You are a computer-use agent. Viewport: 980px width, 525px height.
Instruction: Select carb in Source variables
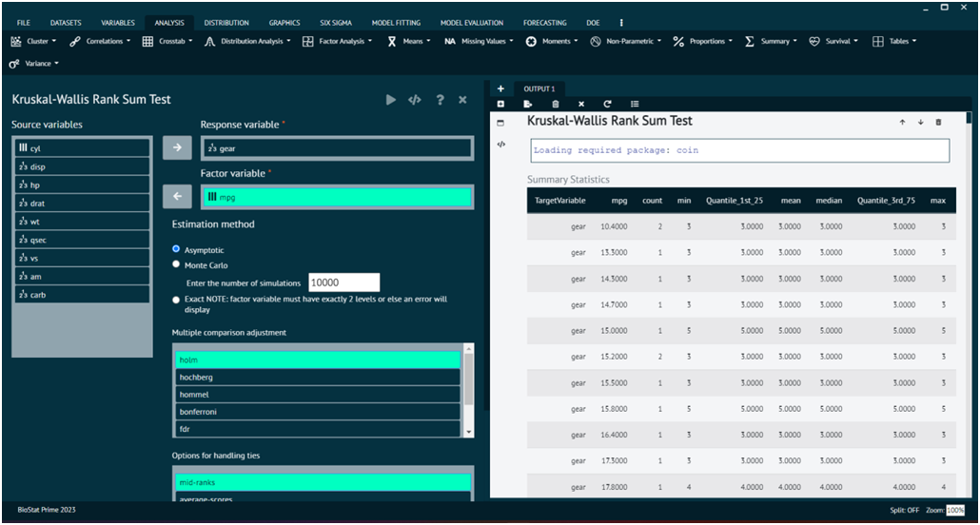[83, 295]
